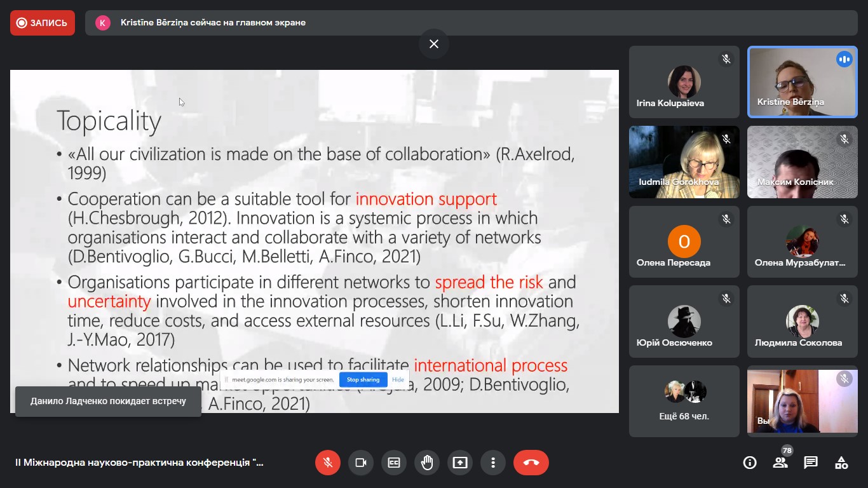Open the three-dot more options menu
Screen dimensions: 868x488
493,463
